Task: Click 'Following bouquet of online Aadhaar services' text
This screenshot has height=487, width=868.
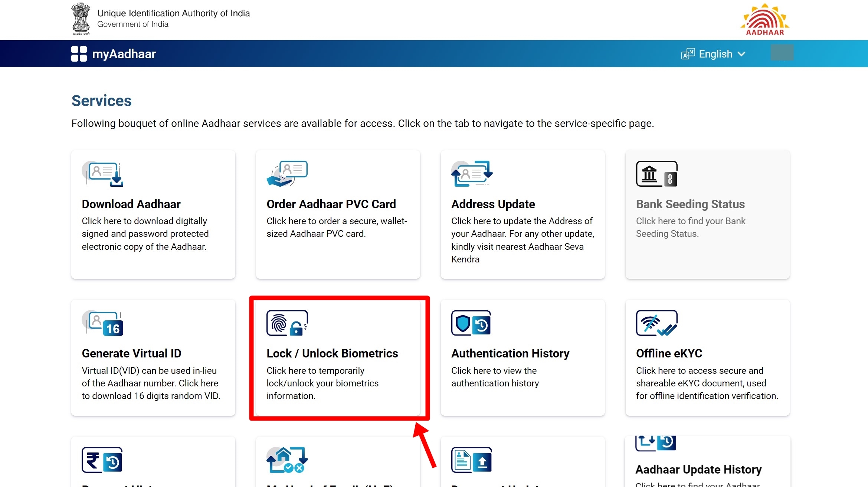Action: [x=363, y=123]
